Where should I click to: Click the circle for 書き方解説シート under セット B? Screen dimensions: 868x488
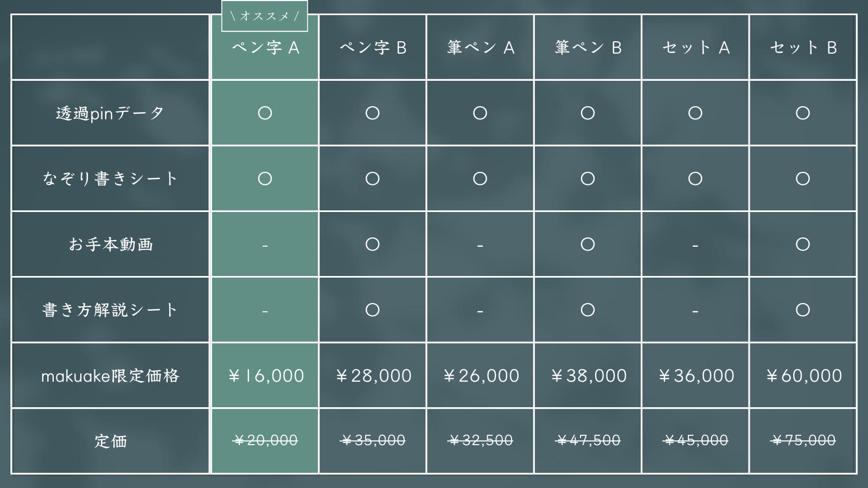pos(803,310)
